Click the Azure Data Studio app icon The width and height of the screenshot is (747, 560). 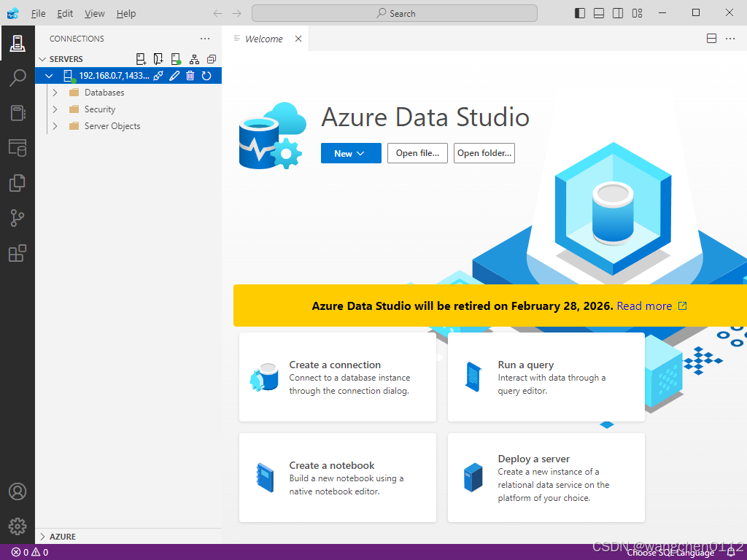[13, 13]
